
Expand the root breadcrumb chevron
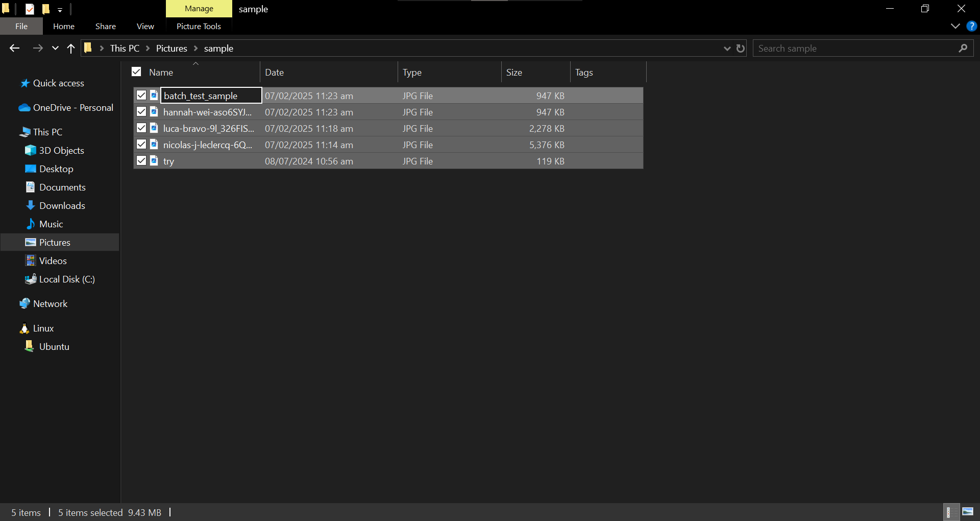tap(102, 48)
